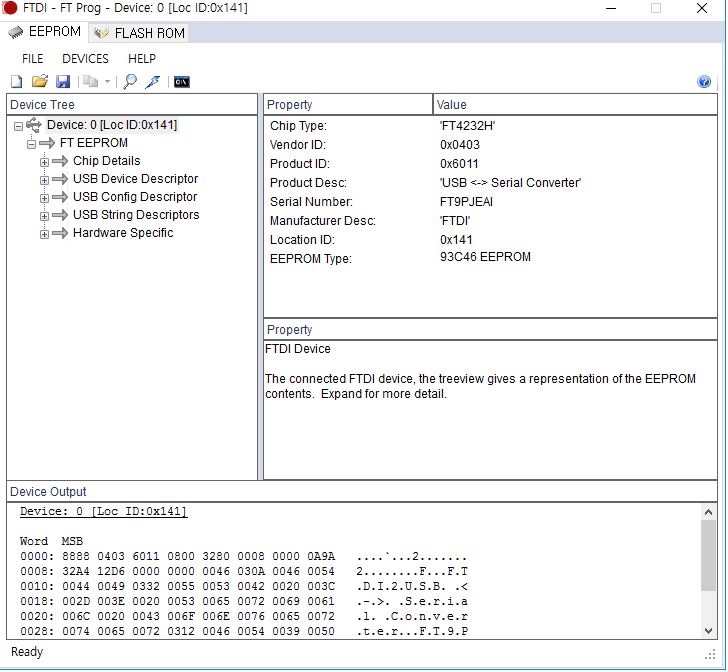
Task: Click the copy/paste toolbar icon
Action: click(x=91, y=82)
